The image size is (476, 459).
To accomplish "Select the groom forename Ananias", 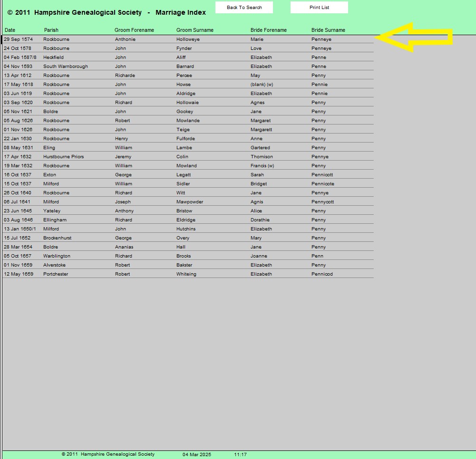I will pyautogui.click(x=124, y=247).
